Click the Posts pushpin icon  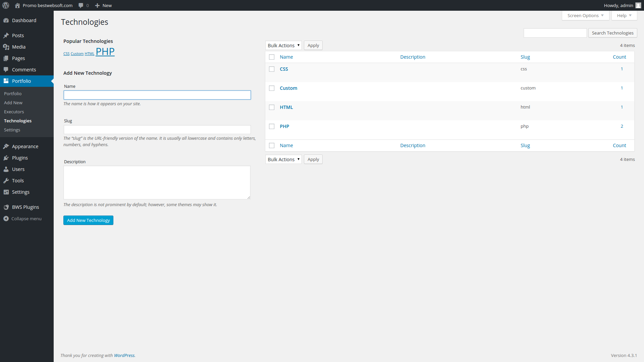(x=6, y=36)
